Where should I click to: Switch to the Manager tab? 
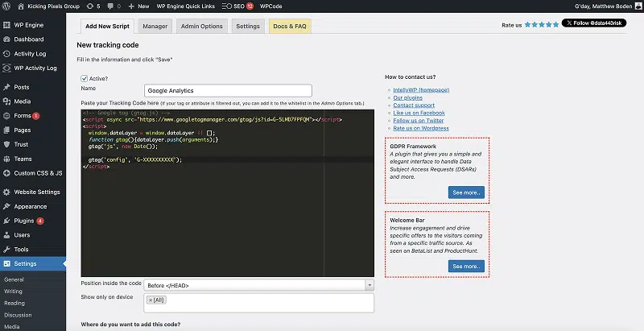click(x=155, y=27)
